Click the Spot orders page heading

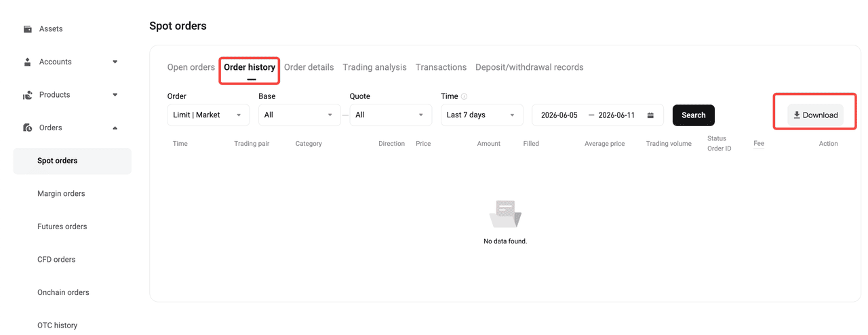178,26
